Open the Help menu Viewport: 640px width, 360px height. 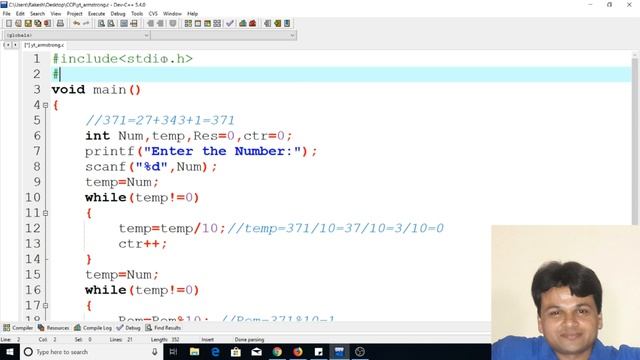[192, 13]
